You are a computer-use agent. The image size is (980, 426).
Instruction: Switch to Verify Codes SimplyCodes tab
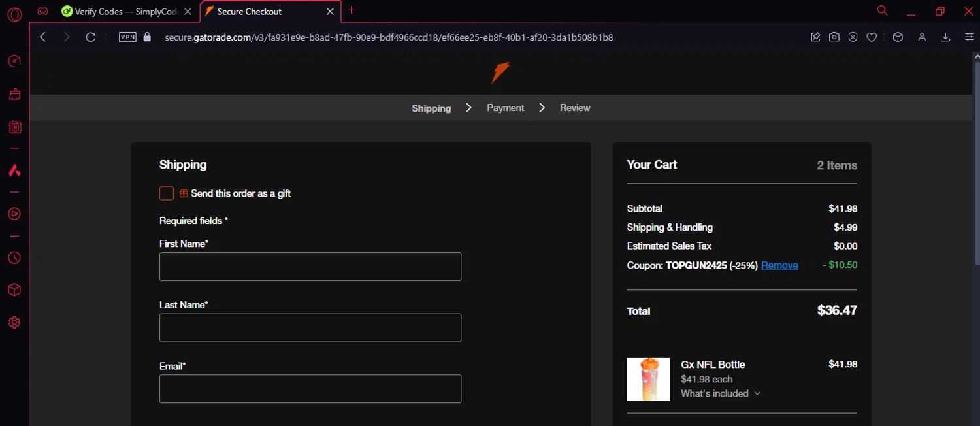pos(127,11)
